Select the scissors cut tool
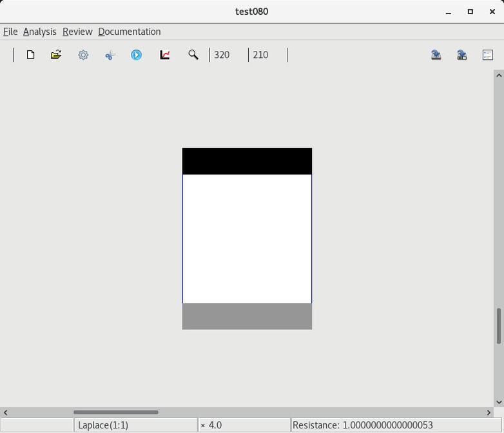This screenshot has width=504, height=433. tap(110, 55)
